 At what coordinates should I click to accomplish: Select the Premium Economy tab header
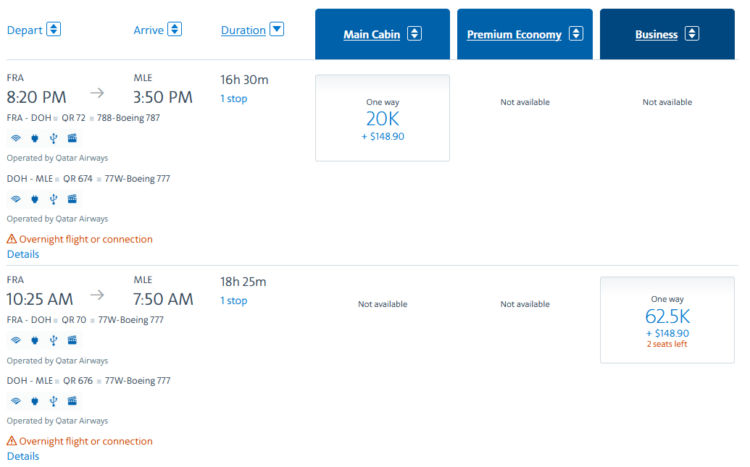[513, 35]
